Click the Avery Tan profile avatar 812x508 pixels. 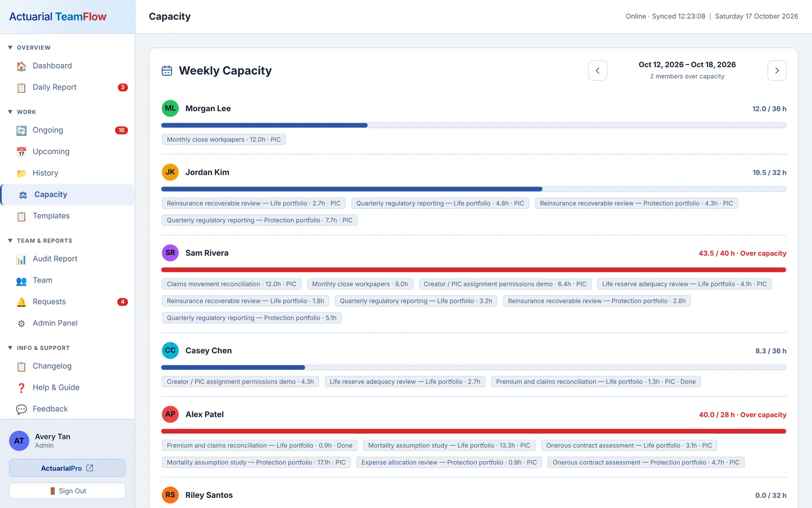tap(19, 441)
